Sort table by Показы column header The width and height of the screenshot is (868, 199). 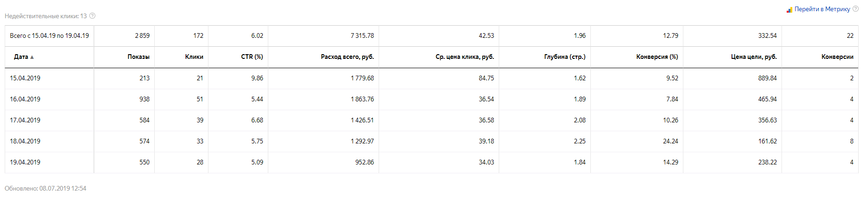click(138, 57)
